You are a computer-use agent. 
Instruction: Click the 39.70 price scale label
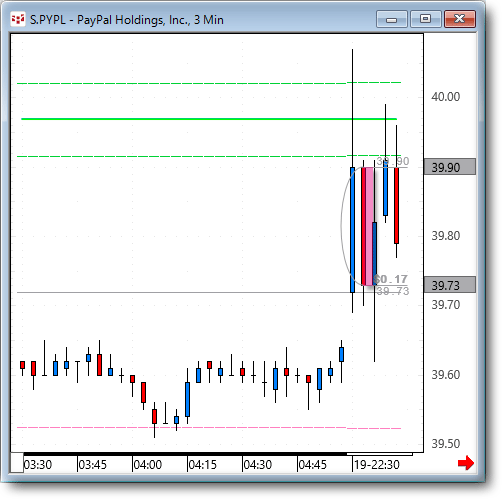pyautogui.click(x=446, y=304)
